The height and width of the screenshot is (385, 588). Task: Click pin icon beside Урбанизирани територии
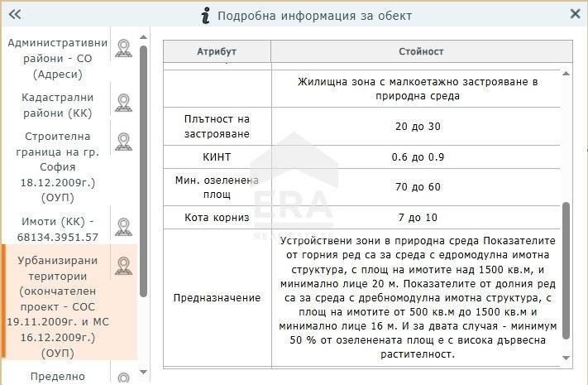[x=123, y=265]
